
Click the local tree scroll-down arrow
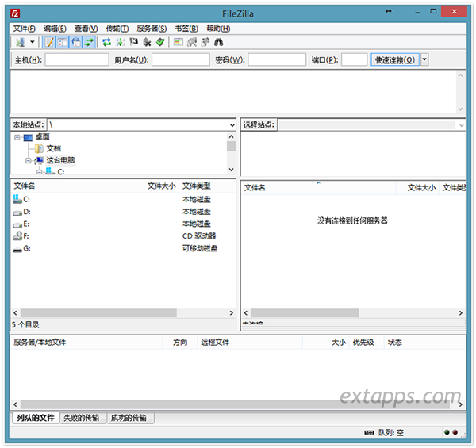tap(232, 170)
